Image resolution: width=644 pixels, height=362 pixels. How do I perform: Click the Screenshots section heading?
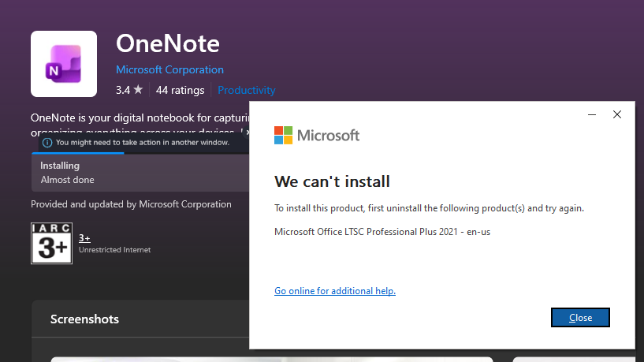tap(84, 319)
